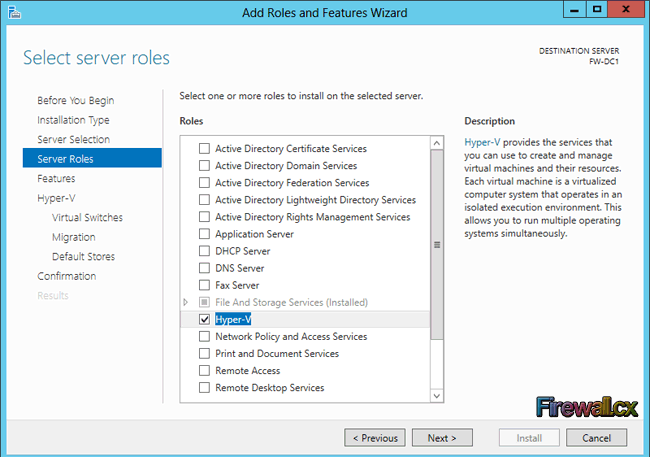Expand File And Storage Services node

(x=186, y=302)
